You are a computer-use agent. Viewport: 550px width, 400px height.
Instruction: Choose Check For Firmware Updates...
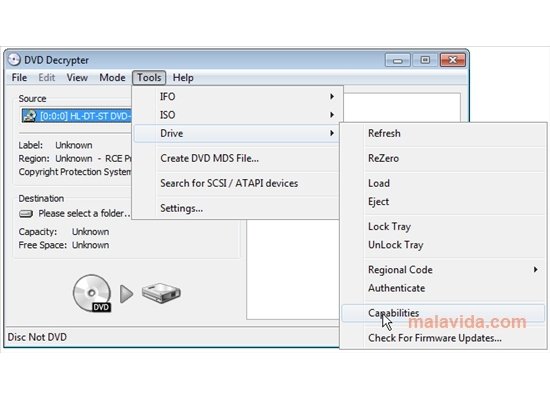click(443, 338)
